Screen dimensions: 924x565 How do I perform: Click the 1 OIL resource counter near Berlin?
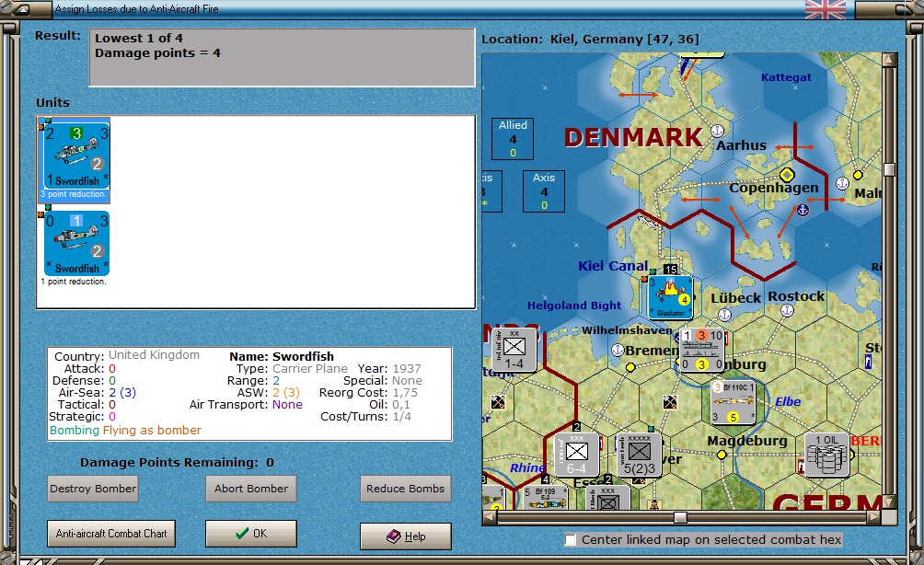coord(827,455)
